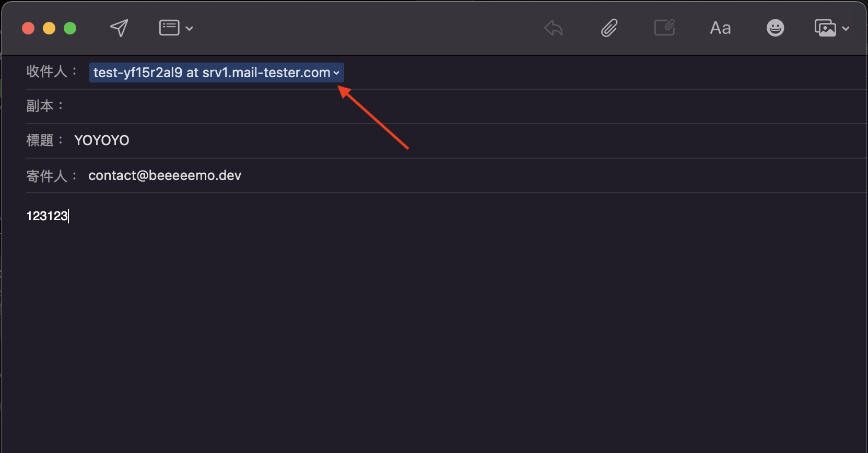Show the Aa format bar

720,28
